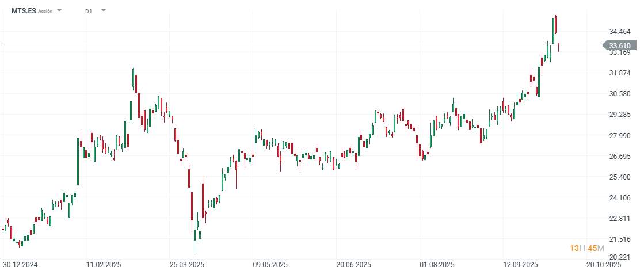
Task: Click the 20.221 price axis label
Action: tap(620, 257)
